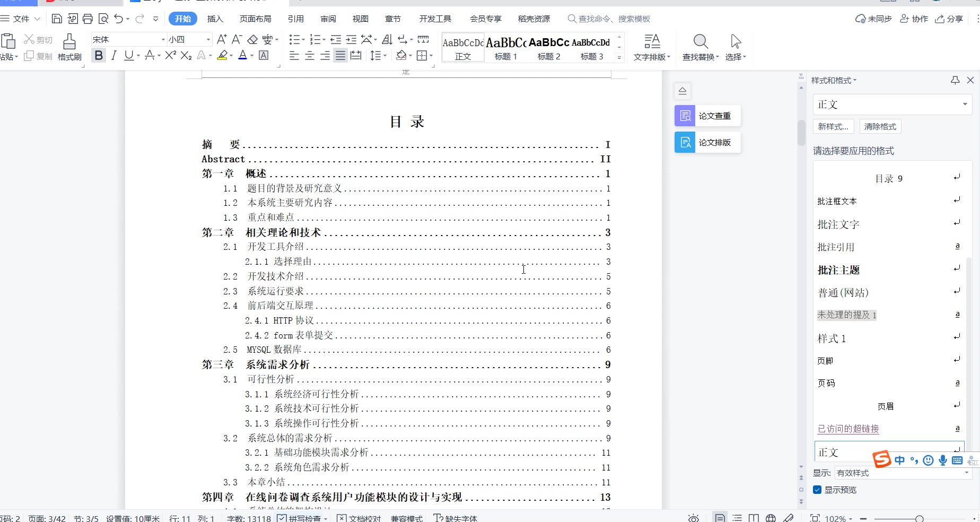
Task: Click the 分享 share button
Action: coord(949,19)
